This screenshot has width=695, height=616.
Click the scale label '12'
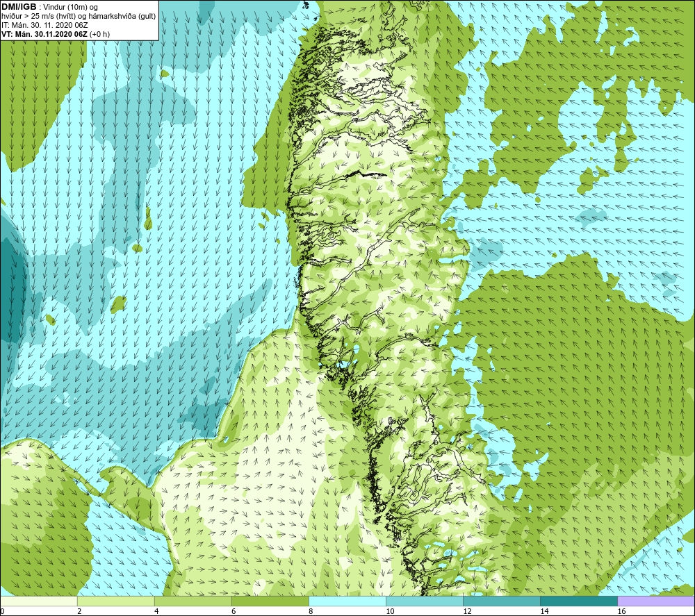coord(467,612)
